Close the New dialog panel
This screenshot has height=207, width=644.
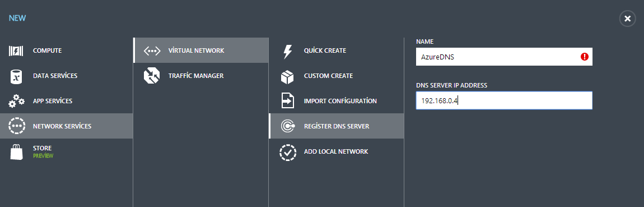click(x=627, y=19)
